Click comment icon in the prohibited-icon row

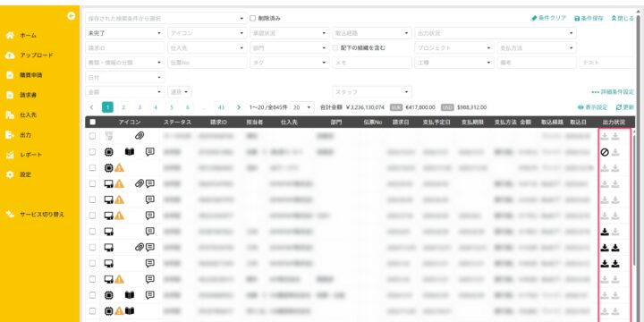coord(150,152)
